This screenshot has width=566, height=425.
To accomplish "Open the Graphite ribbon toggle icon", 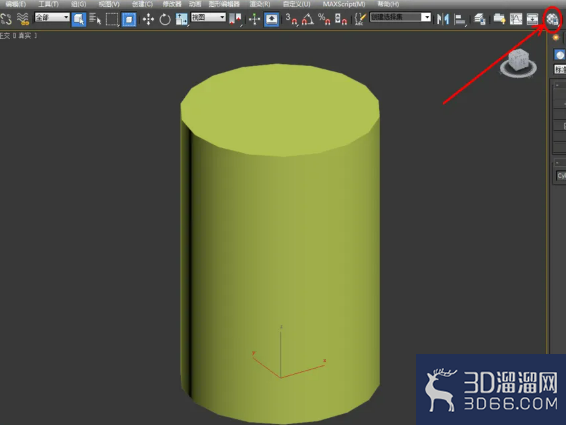I will point(499,19).
